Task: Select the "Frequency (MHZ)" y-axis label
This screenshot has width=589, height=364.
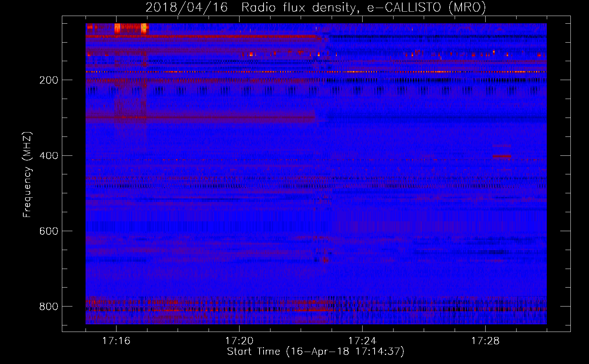Action: [27, 174]
